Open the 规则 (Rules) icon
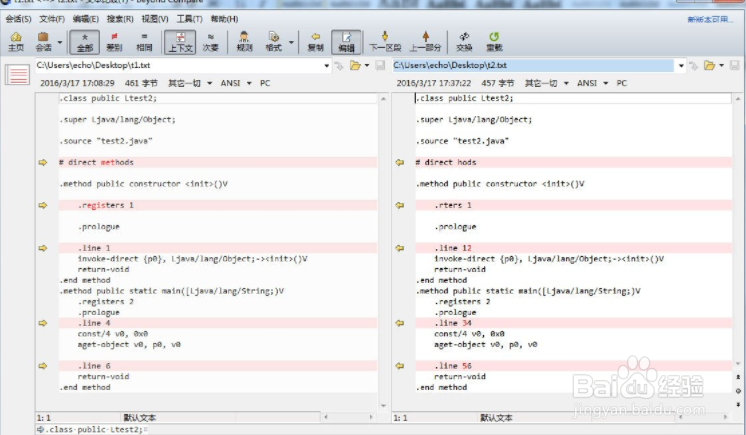 244,42
